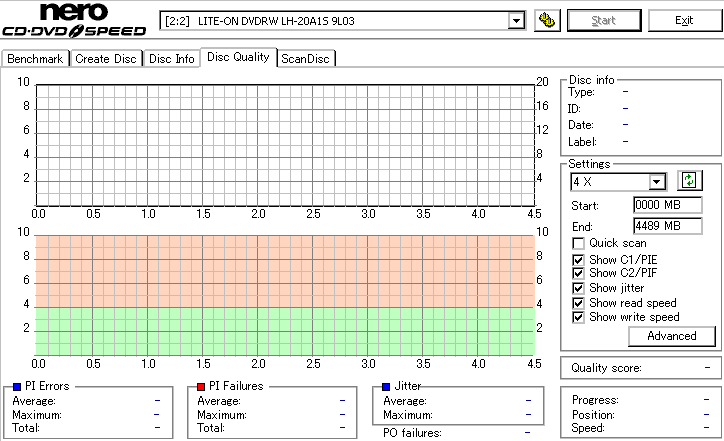724x441 pixels.
Task: Open the 4 X scan speed dropdown
Action: 656,182
